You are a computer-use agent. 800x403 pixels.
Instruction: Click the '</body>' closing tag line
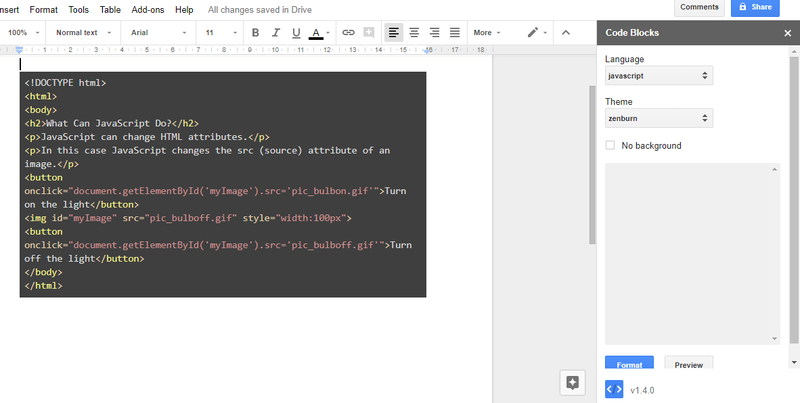(43, 272)
